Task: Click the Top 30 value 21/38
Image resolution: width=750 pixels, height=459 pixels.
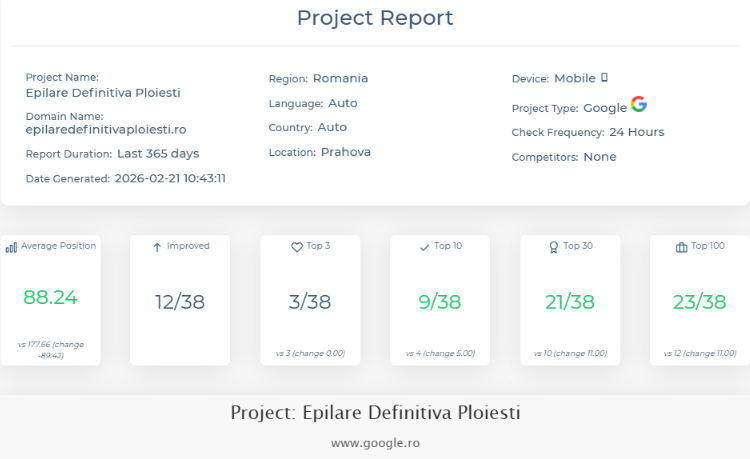Action: 570,302
